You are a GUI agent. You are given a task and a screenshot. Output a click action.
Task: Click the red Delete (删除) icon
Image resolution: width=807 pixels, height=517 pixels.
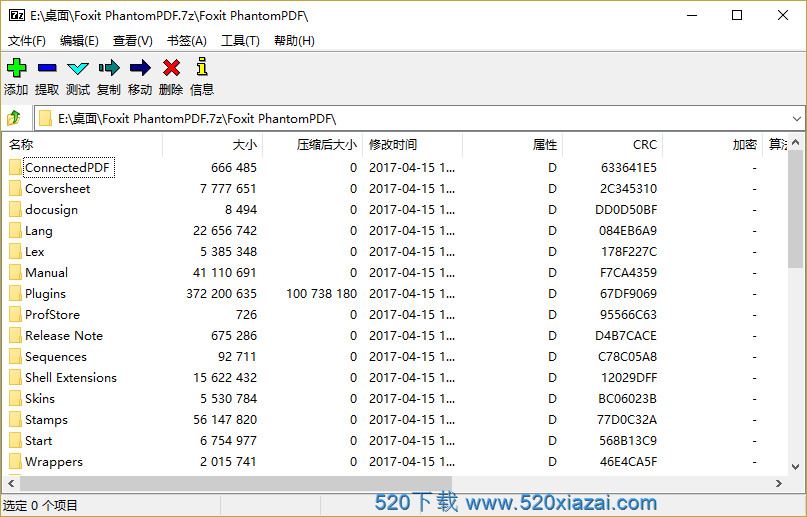click(171, 67)
